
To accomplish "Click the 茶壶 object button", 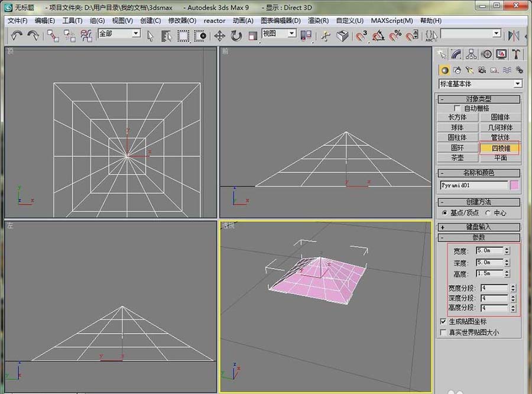I will pos(458,158).
